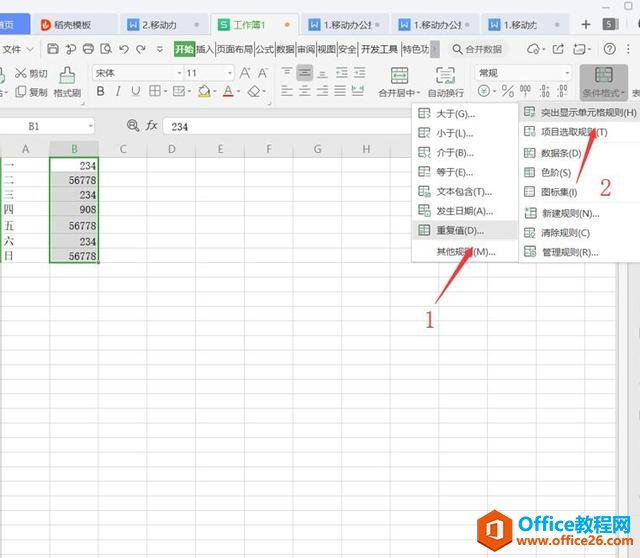Open the Developer Tools (开发工具) tab
Viewport: 640px width, 558px height.
pos(379,49)
